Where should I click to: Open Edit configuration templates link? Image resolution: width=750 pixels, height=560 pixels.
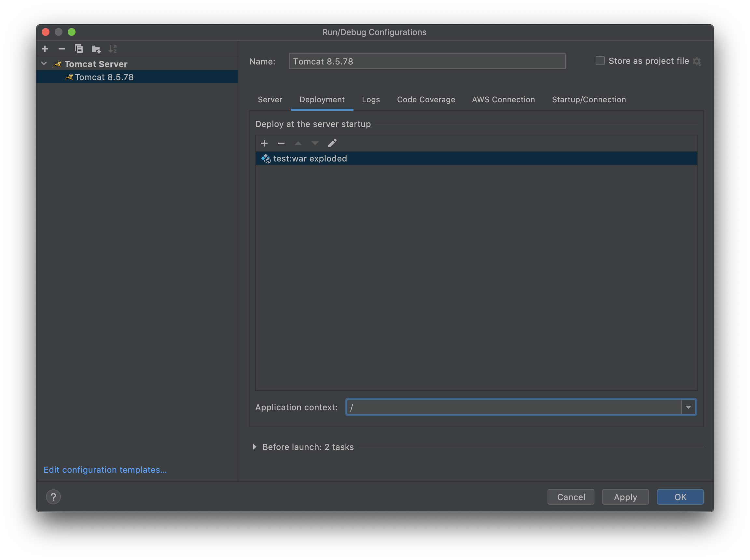(105, 470)
